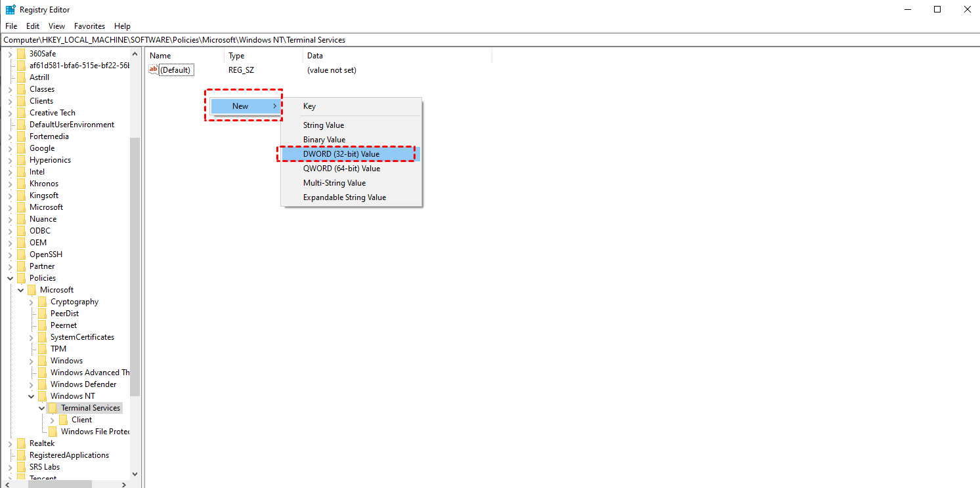Click the Data column header
Image resolution: width=980 pixels, height=488 pixels.
point(398,56)
